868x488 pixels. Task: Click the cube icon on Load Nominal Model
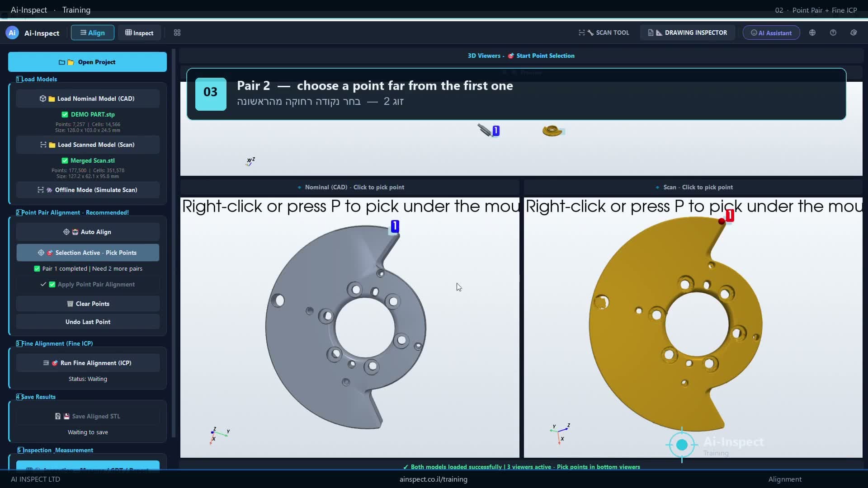coord(43,99)
